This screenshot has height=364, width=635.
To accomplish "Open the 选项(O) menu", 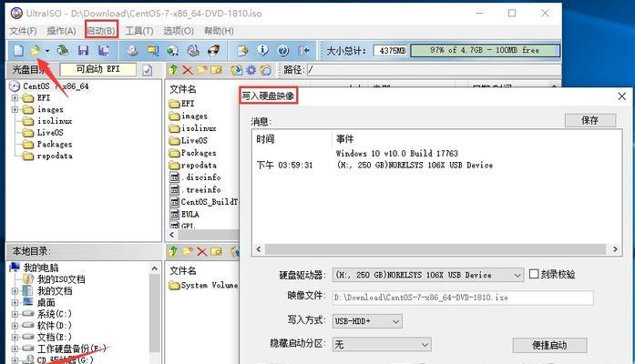I will (x=179, y=31).
